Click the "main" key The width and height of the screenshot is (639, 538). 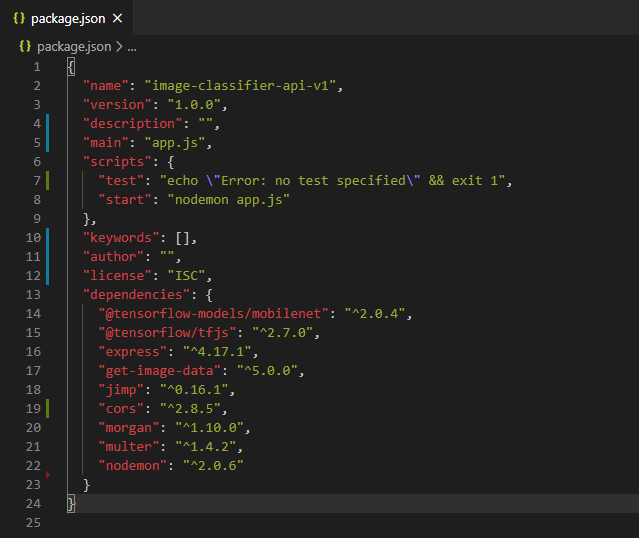click(x=106, y=143)
